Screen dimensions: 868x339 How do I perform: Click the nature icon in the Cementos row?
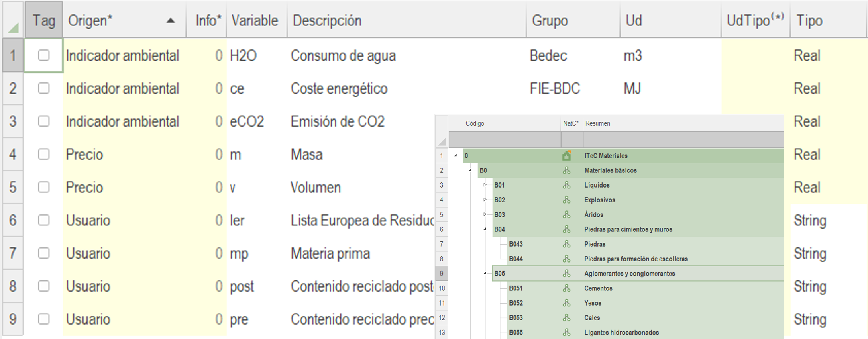[566, 288]
